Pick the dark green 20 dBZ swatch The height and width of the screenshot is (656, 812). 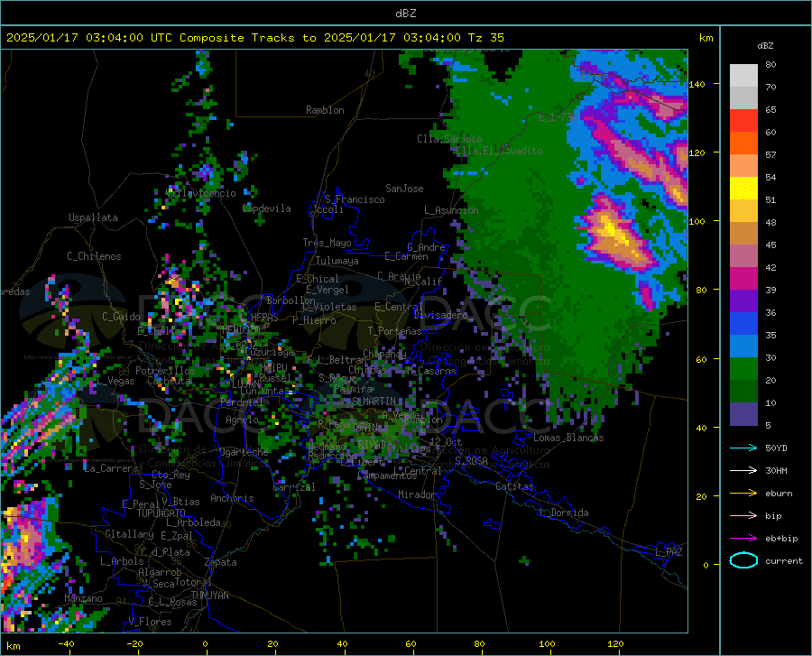coord(743,392)
